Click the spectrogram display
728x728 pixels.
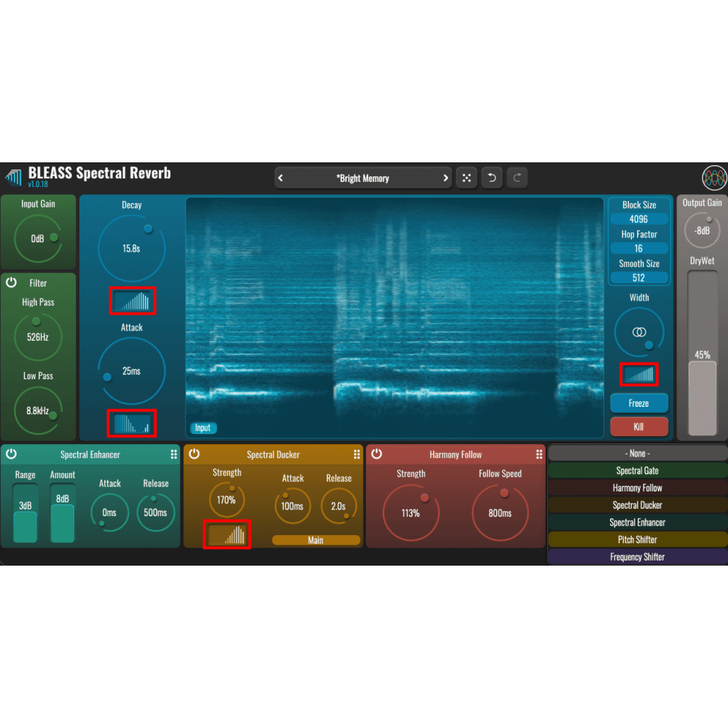[x=395, y=317]
